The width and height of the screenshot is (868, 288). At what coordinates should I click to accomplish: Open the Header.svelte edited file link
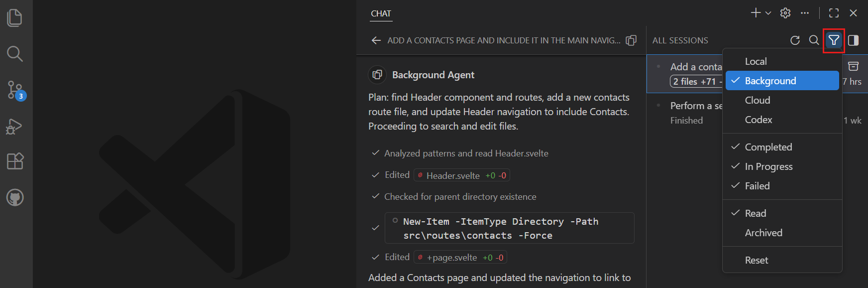tap(461, 175)
